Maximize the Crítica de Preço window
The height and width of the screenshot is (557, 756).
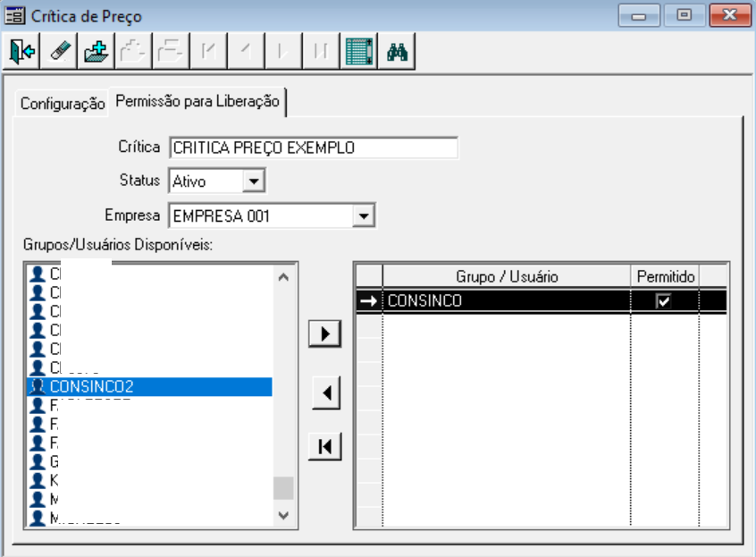pos(684,15)
